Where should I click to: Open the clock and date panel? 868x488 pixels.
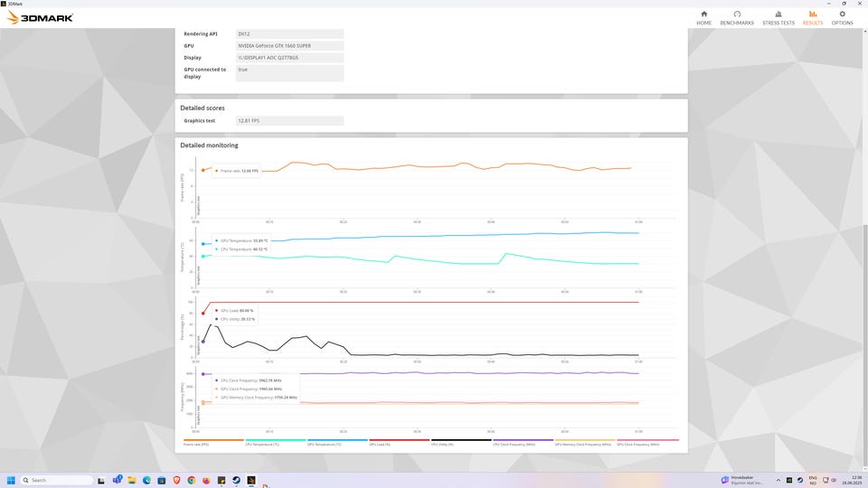[x=852, y=480]
